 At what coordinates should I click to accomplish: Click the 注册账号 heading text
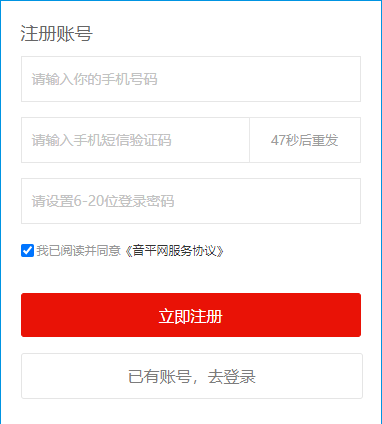point(56,33)
